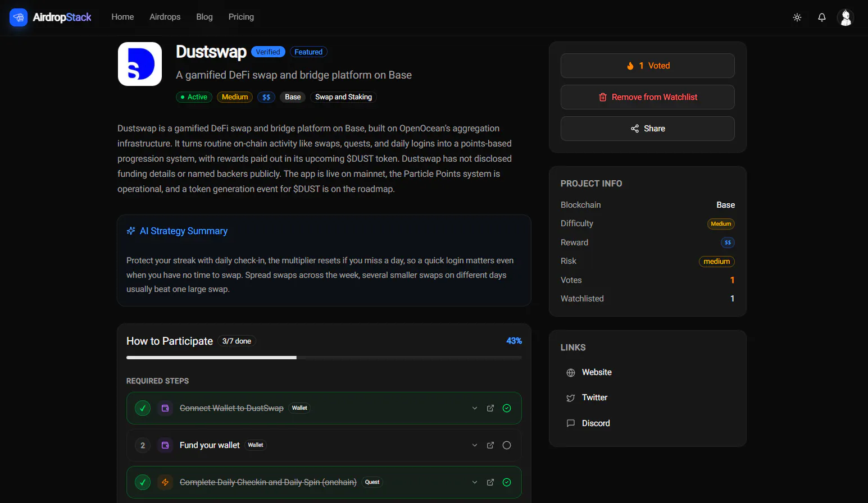
Task: Click the $$ badge in the Reward row
Action: 728,243
